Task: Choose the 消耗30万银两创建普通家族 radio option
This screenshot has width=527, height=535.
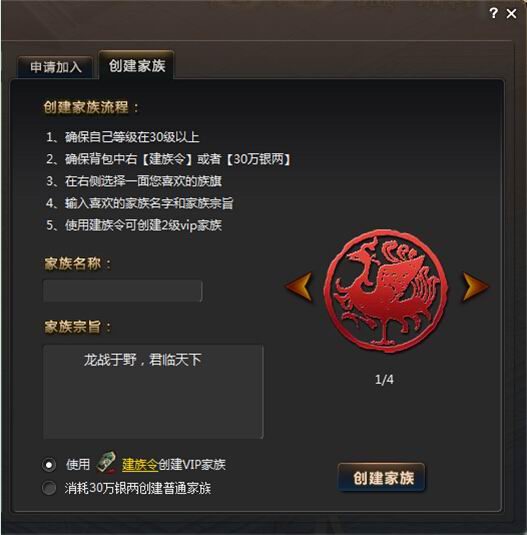Action: (49, 488)
